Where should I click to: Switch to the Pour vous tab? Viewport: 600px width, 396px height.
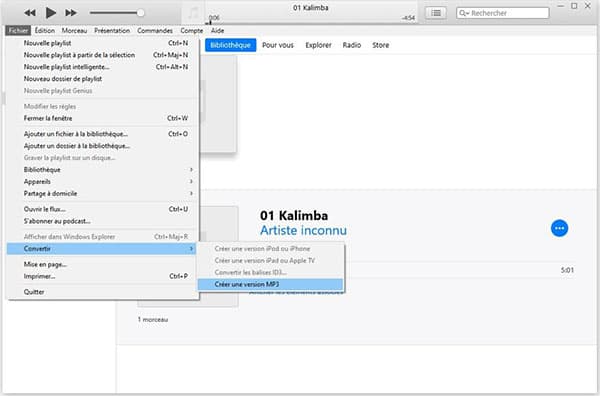278,45
